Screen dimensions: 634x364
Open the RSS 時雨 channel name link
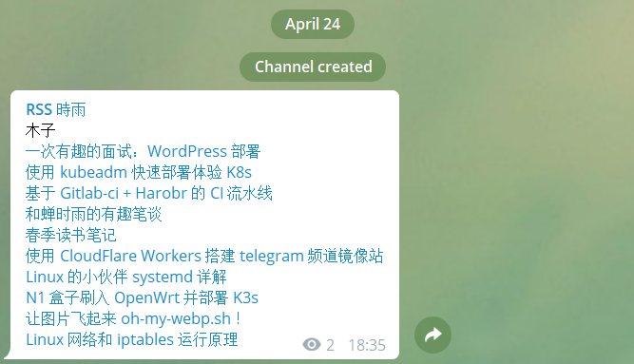pyautogui.click(x=56, y=109)
